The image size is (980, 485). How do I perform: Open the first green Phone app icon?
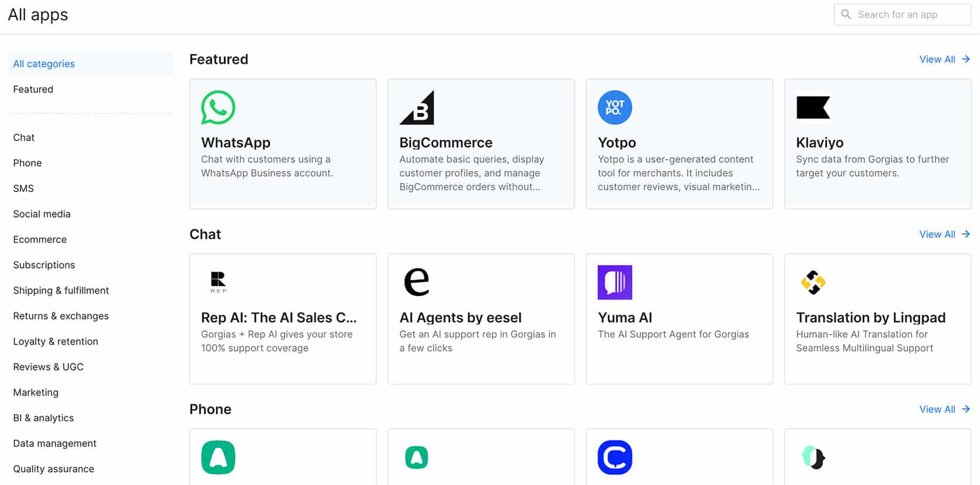(x=218, y=457)
